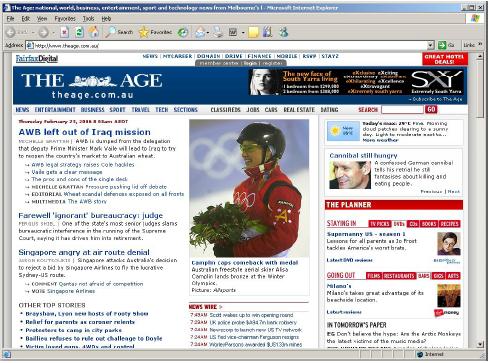The image size is (489, 363).
Task: Select the ENTERTAINMENT site navigation tab
Action: point(55,110)
